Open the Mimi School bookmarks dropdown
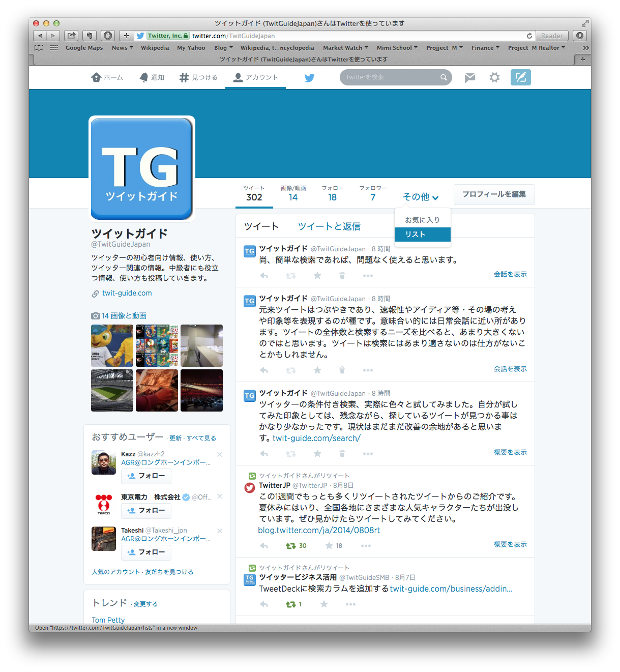620x672 pixels. 397,48
